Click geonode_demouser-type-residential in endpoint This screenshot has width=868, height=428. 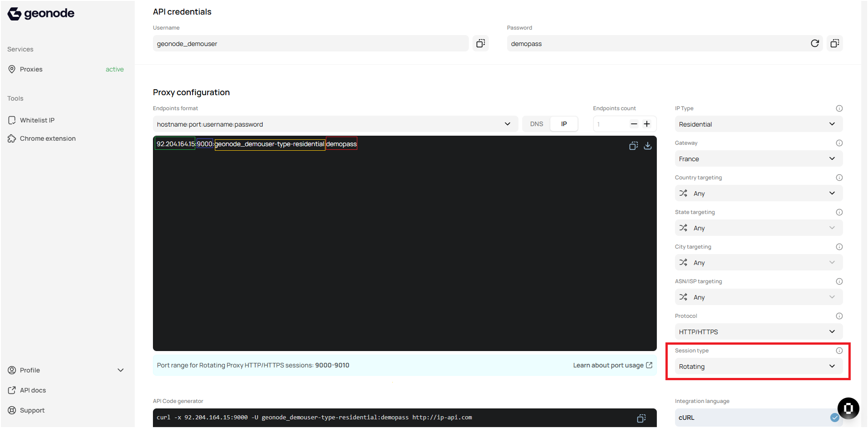pyautogui.click(x=270, y=144)
